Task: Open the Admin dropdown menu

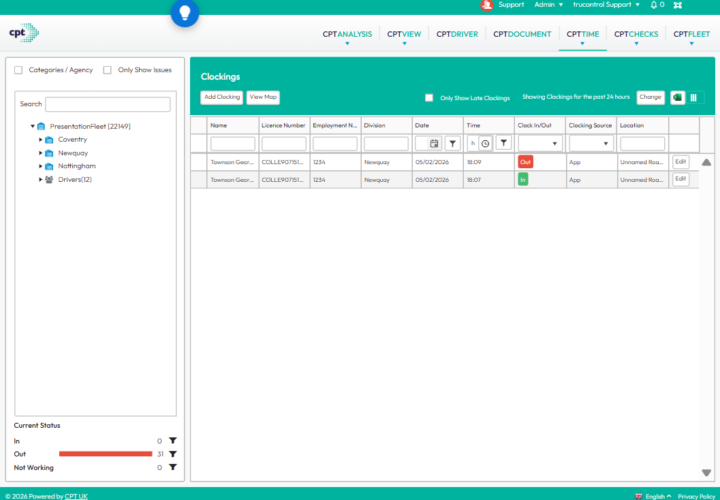Action: [548, 5]
